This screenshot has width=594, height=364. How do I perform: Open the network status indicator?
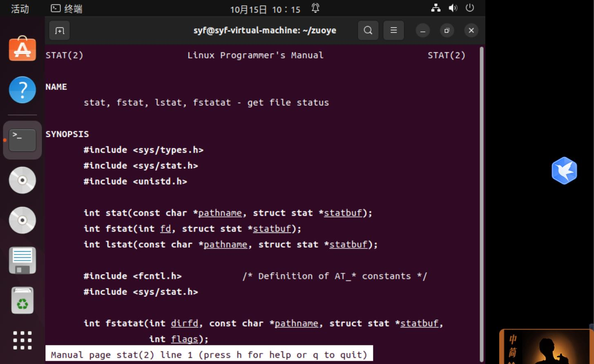click(x=436, y=8)
